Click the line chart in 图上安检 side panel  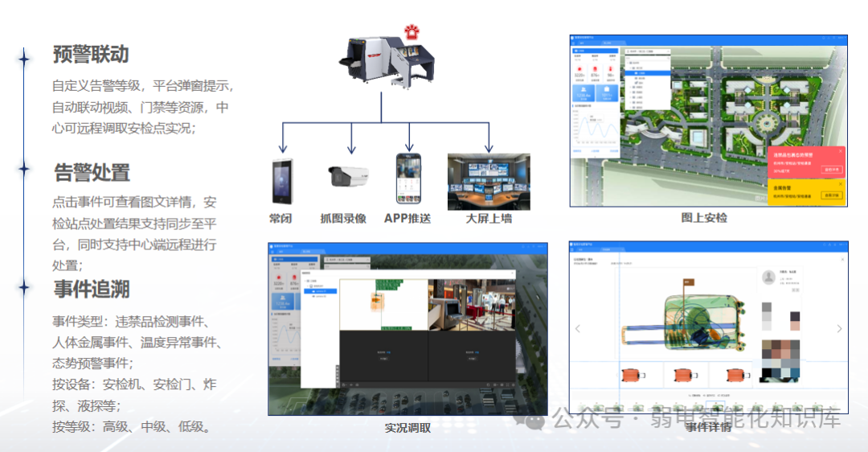tap(596, 129)
